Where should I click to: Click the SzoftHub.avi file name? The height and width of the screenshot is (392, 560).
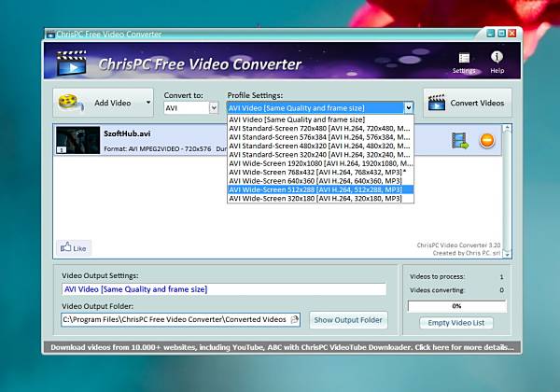tap(127, 133)
